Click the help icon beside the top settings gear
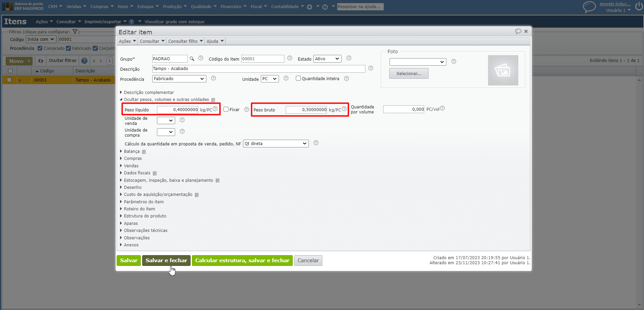Screen dimensions: 644x310 [325, 7]
